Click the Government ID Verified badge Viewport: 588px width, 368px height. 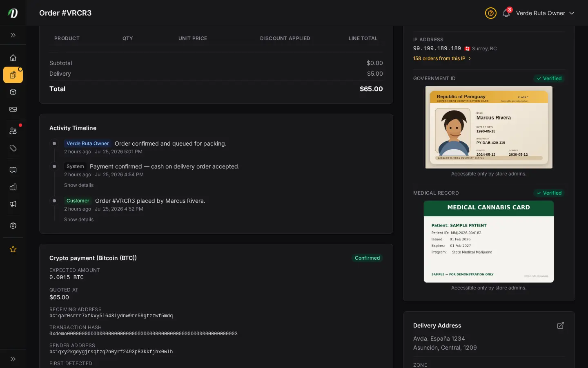point(549,79)
